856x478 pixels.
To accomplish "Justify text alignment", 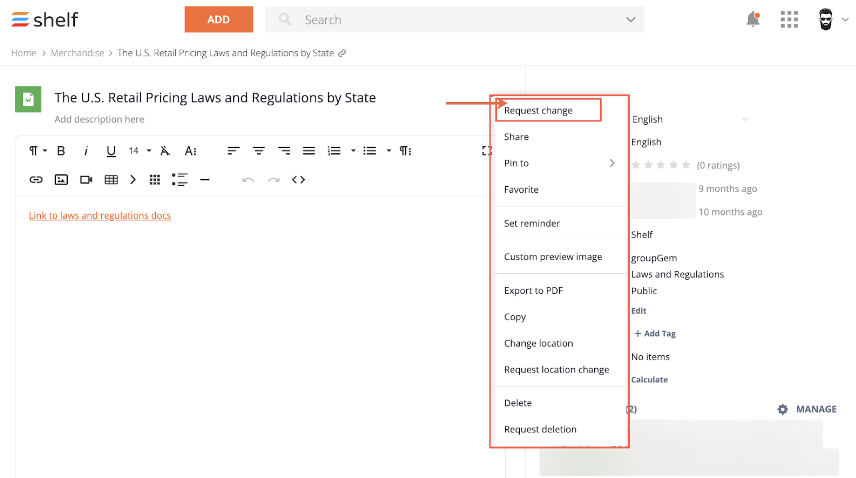I will click(309, 151).
